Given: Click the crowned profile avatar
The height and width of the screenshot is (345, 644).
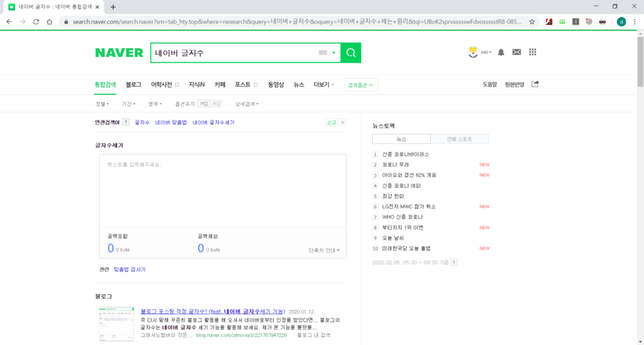Looking at the screenshot, I should point(473,52).
